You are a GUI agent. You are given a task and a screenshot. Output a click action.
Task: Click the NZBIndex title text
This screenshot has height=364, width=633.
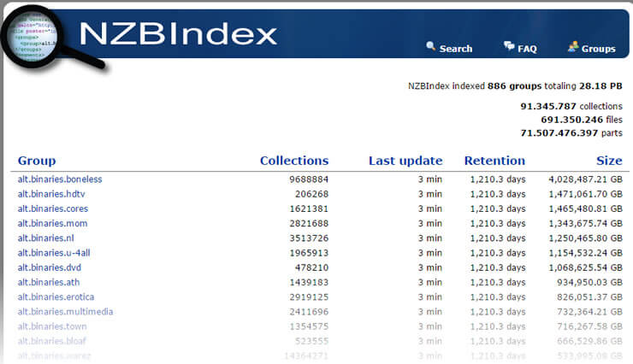pos(178,33)
